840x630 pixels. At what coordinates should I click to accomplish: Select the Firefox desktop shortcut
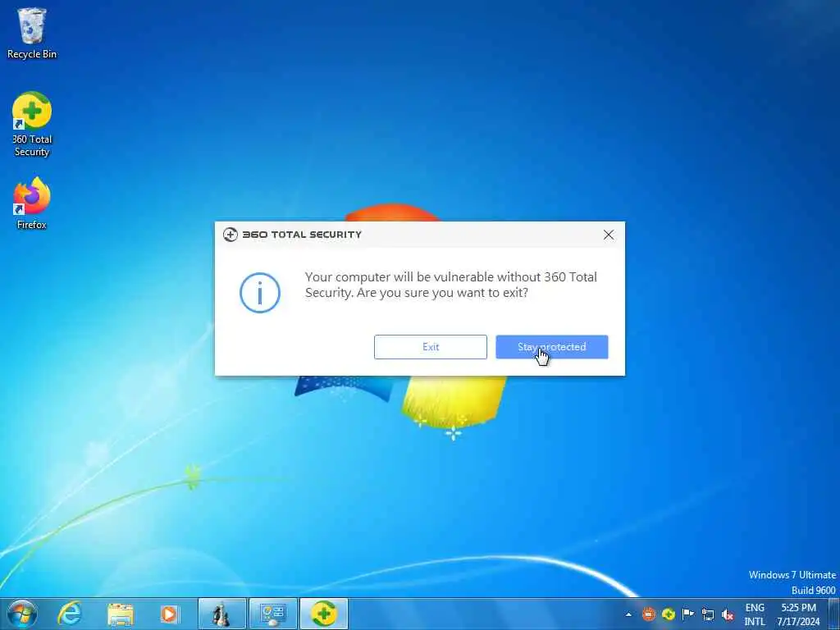[32, 203]
